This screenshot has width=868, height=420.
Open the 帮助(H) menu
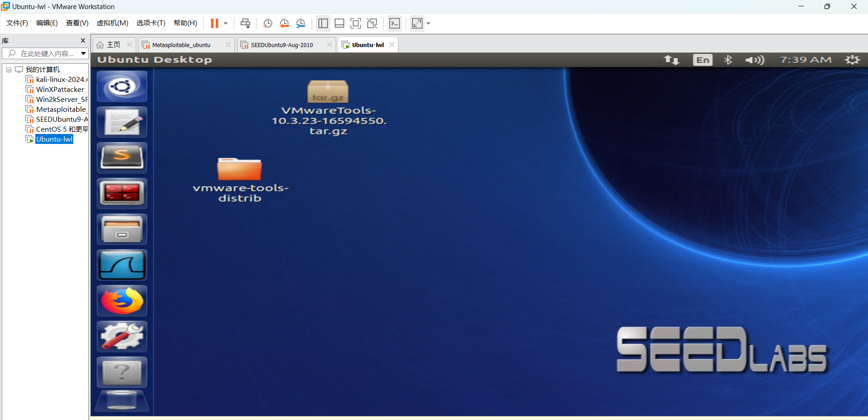185,23
